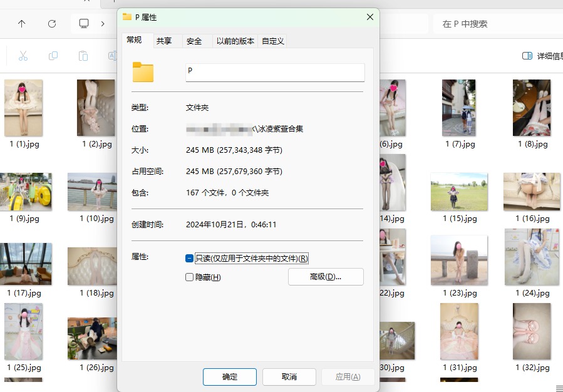Toggle the 只读 read-only checkbox

coord(190,258)
